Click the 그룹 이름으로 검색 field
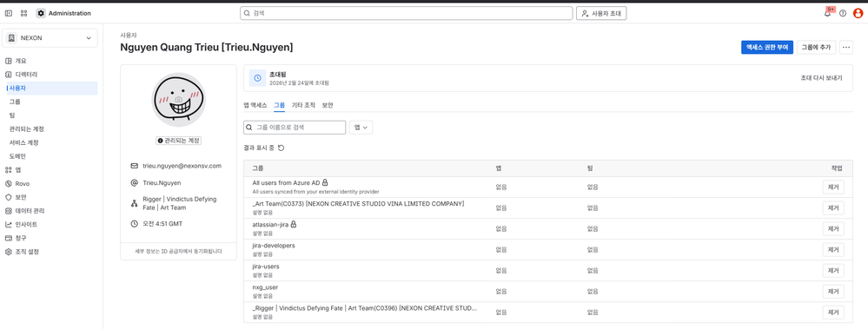The width and height of the screenshot is (868, 329). tap(295, 128)
